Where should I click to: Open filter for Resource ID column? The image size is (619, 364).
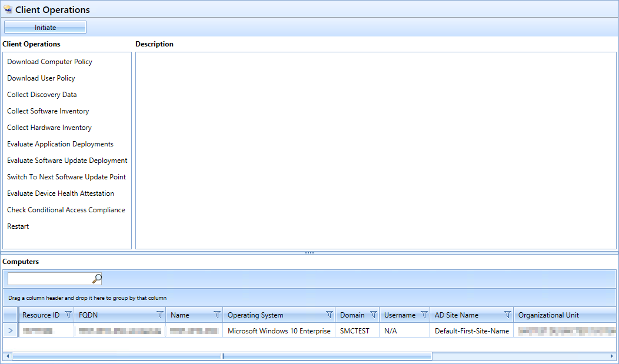pyautogui.click(x=68, y=315)
